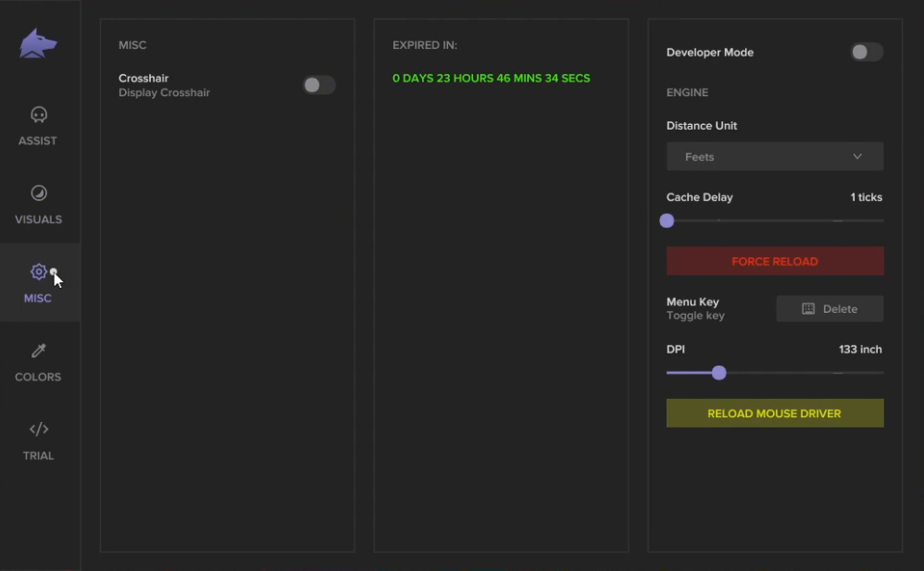Switch to the ASSIST label tab
Image resolution: width=924 pixels, height=571 pixels.
click(x=38, y=141)
